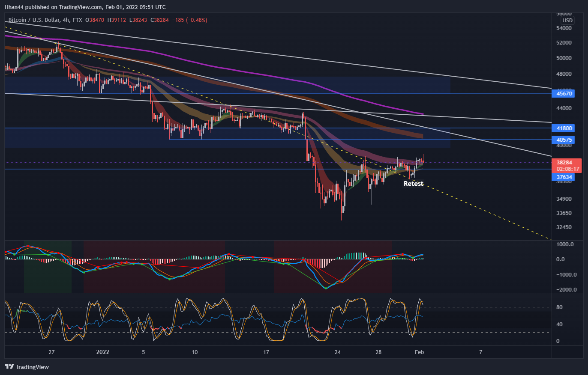Click the 40 stochastic scale label
This screenshot has height=375, width=588.
559,324
